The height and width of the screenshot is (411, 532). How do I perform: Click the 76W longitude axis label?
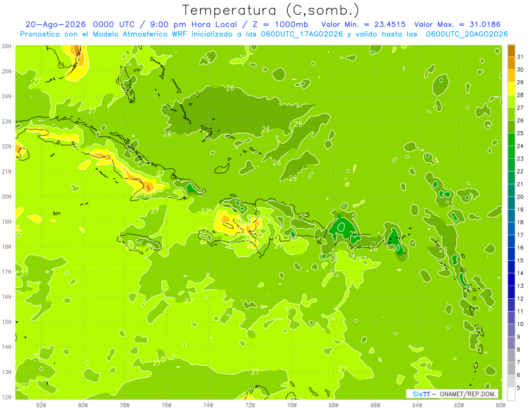pyautogui.click(x=166, y=405)
